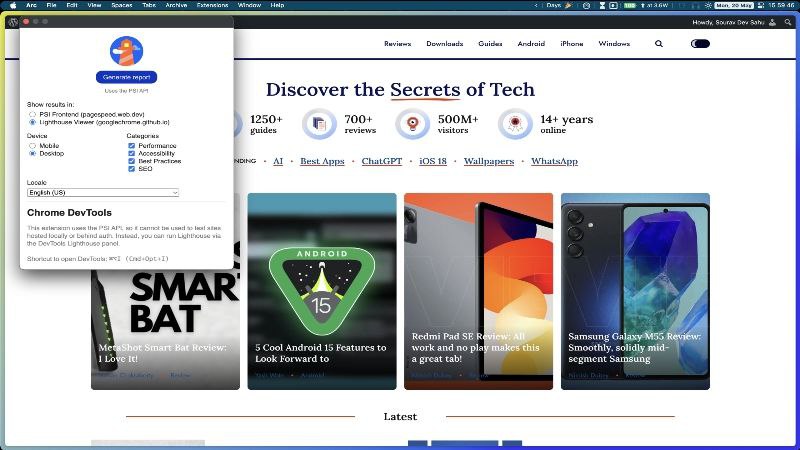The width and height of the screenshot is (800, 450).
Task: Click the Latest section heading
Action: [400, 417]
